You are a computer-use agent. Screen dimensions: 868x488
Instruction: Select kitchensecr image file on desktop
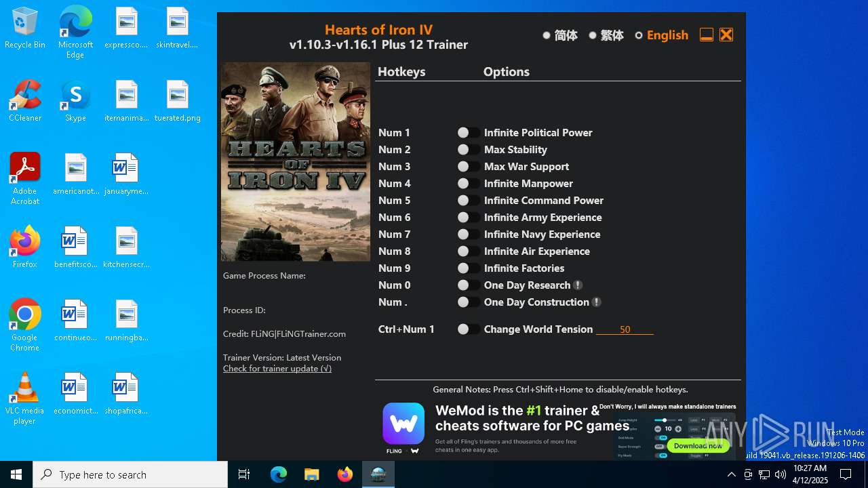pyautogui.click(x=126, y=247)
